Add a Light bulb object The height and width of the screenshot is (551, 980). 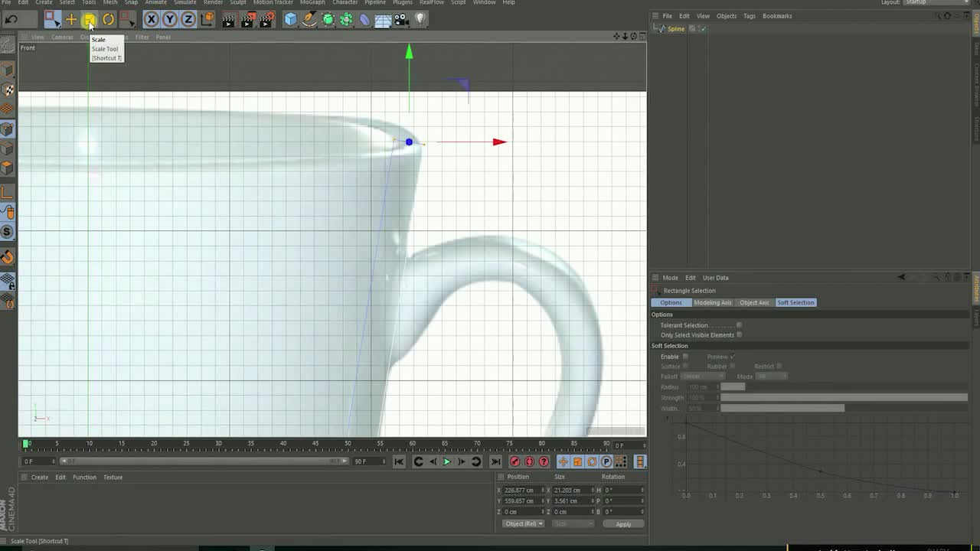(420, 19)
